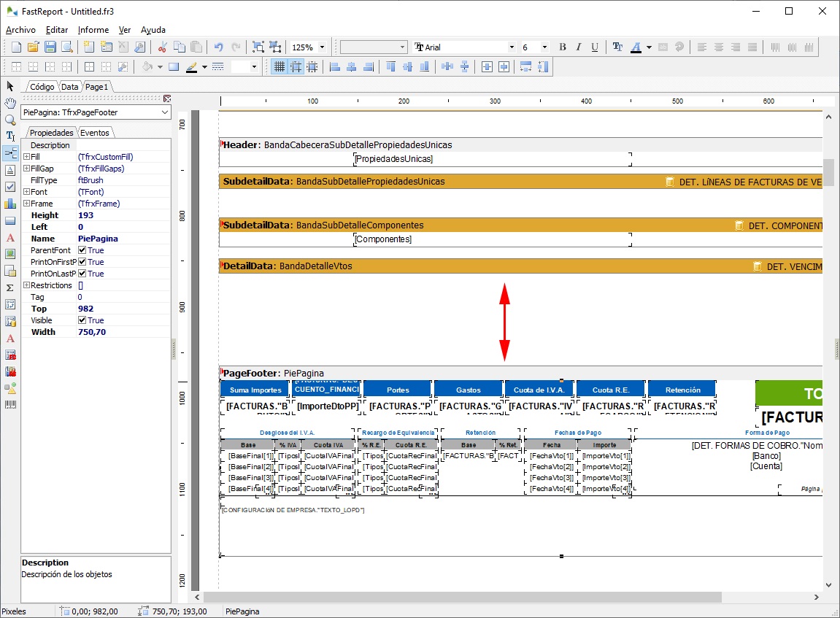The height and width of the screenshot is (618, 840).
Task: Click the Preview report icon
Action: 67,47
